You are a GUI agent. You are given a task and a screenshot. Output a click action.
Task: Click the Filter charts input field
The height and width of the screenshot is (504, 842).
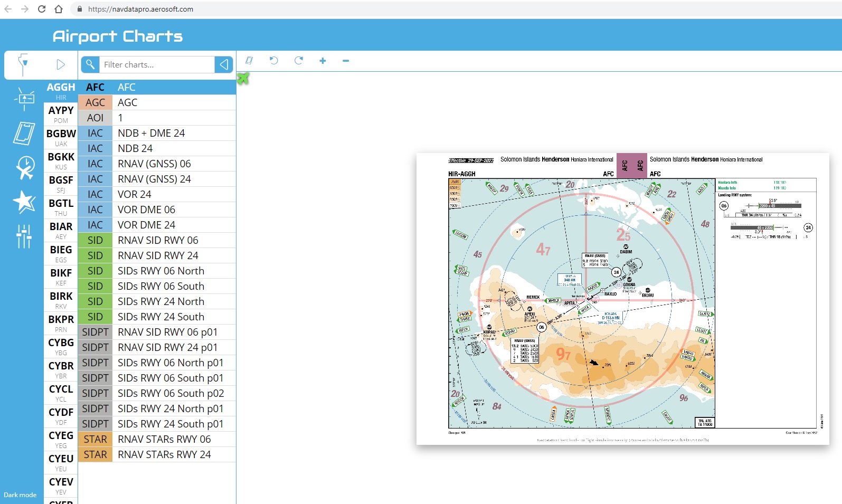click(x=157, y=64)
